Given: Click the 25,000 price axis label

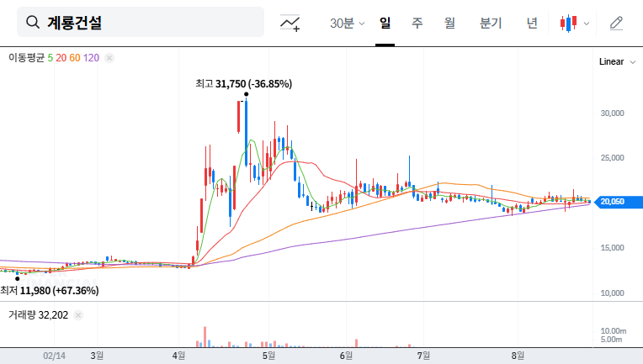Looking at the screenshot, I should (x=612, y=158).
